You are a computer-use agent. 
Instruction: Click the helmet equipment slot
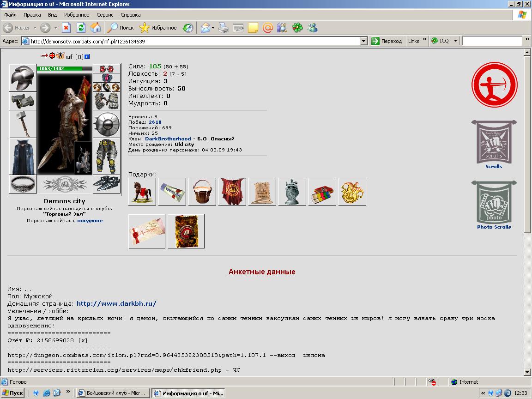click(x=23, y=78)
